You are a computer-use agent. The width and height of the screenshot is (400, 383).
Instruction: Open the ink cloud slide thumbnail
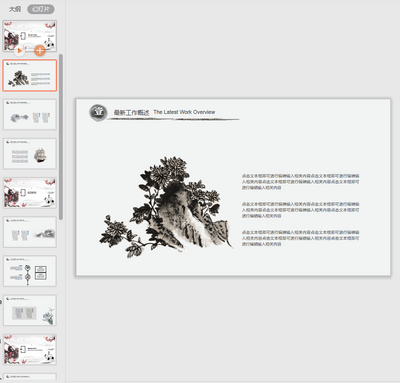tap(30, 114)
